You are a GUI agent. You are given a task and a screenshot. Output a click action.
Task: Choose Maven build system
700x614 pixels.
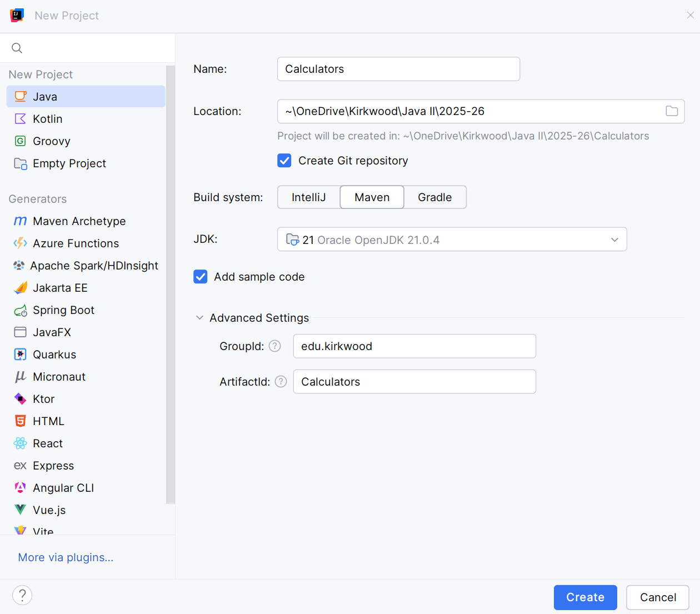click(372, 197)
